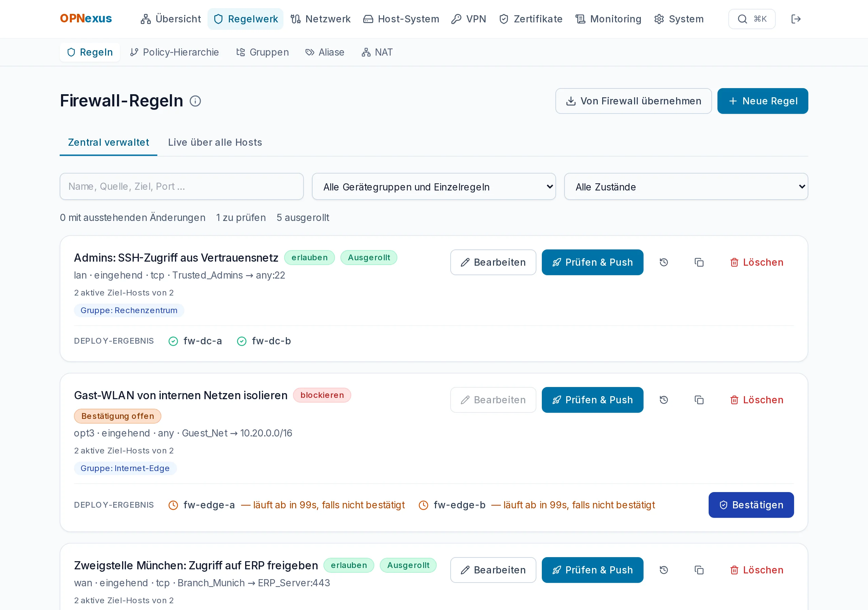The height and width of the screenshot is (610, 868).
Task: Click the info icon beside Firewall-Regeln
Action: tap(195, 101)
